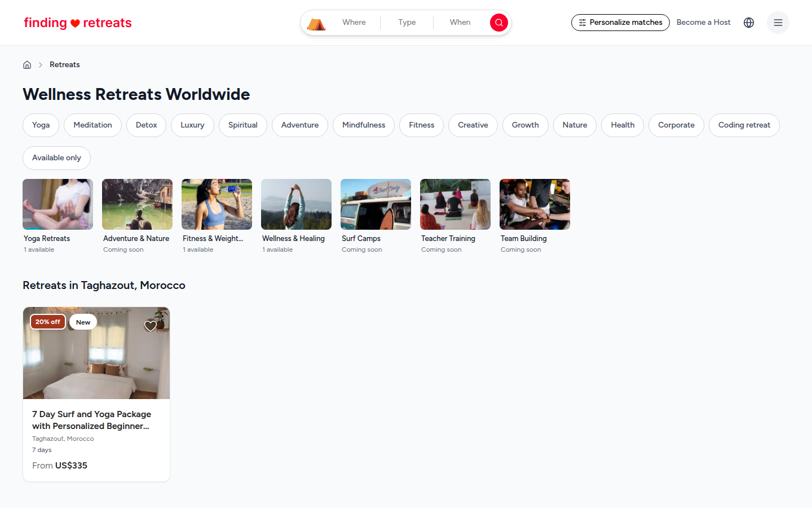The height and width of the screenshot is (508, 812).
Task: Toggle the Detox filter chip
Action: (146, 125)
